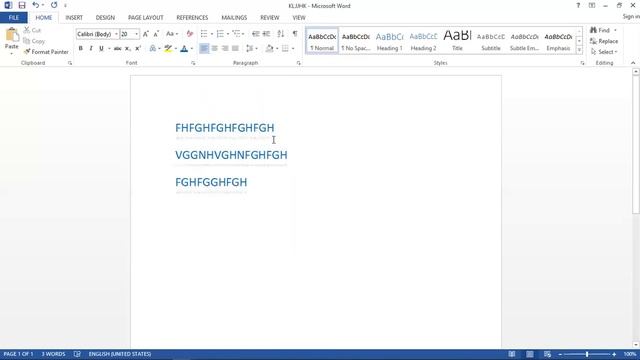Toggle bold formatting
640x360 pixels.
click(80, 49)
